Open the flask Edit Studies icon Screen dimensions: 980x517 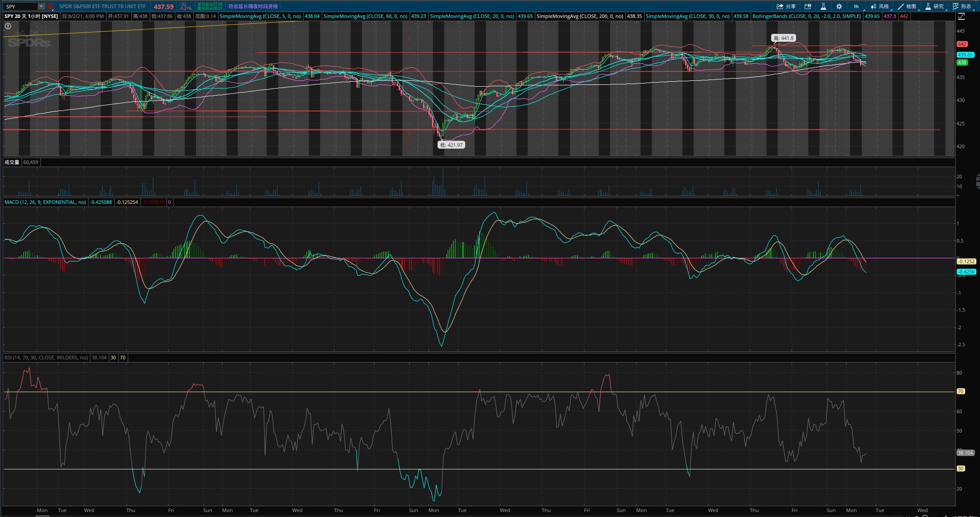[x=823, y=6]
